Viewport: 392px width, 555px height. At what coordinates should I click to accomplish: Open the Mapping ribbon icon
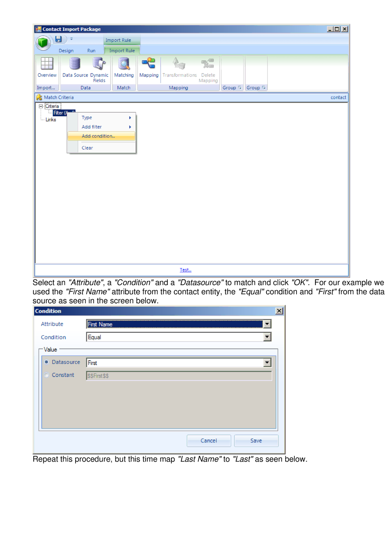coord(149,63)
